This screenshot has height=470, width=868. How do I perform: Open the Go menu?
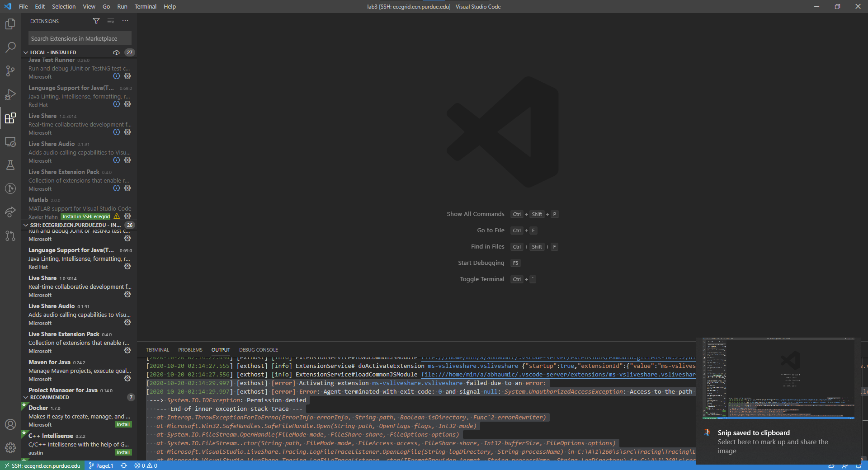106,7
